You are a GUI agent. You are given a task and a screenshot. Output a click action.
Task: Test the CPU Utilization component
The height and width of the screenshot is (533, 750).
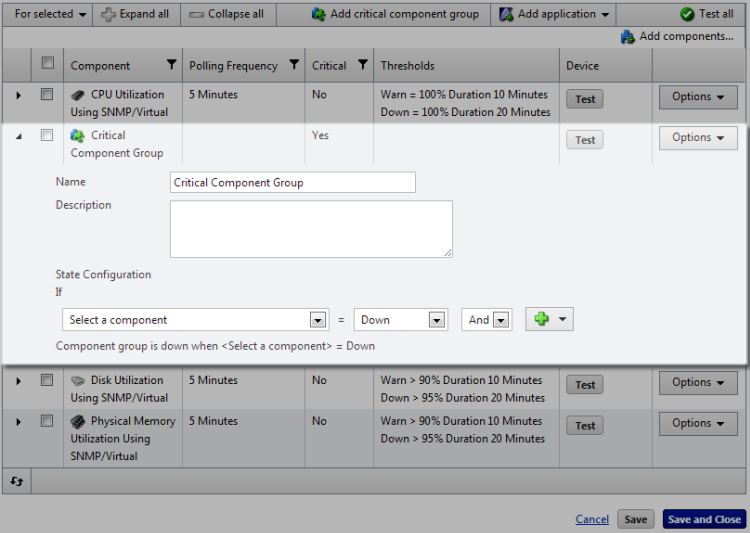click(x=585, y=99)
